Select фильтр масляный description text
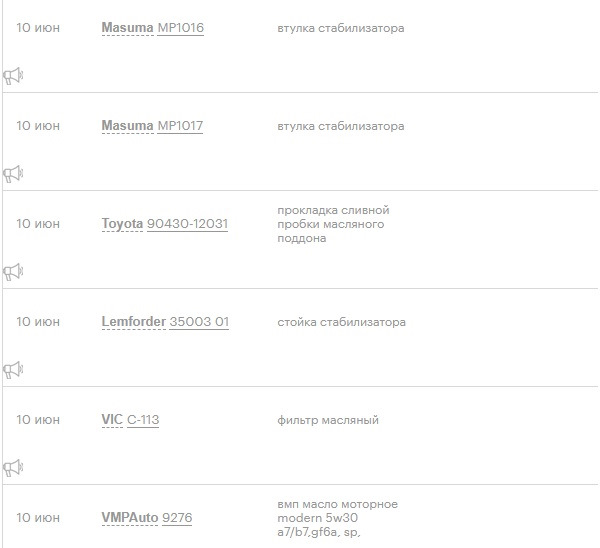This screenshot has width=600, height=548. point(328,420)
